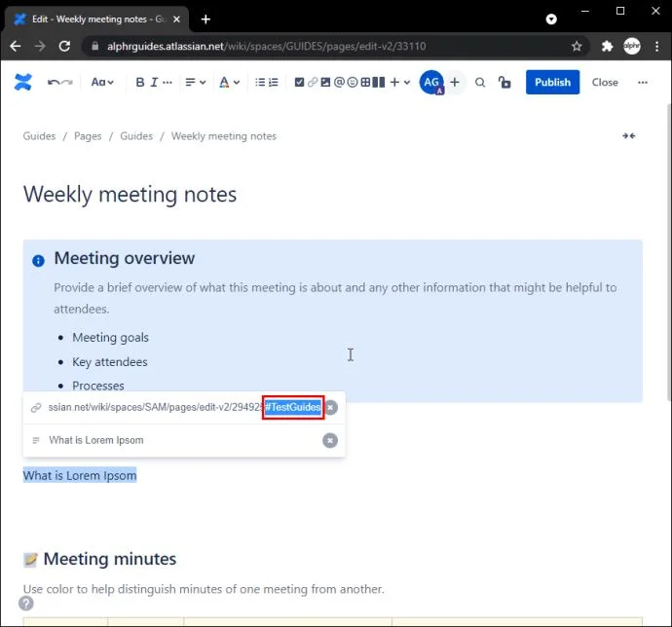Clear the link URL field

click(331, 407)
